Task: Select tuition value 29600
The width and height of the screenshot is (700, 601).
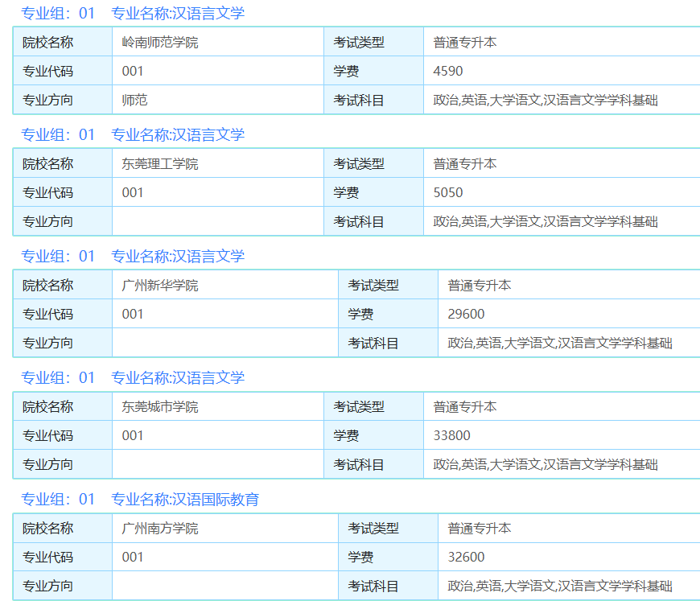Action: pos(466,314)
